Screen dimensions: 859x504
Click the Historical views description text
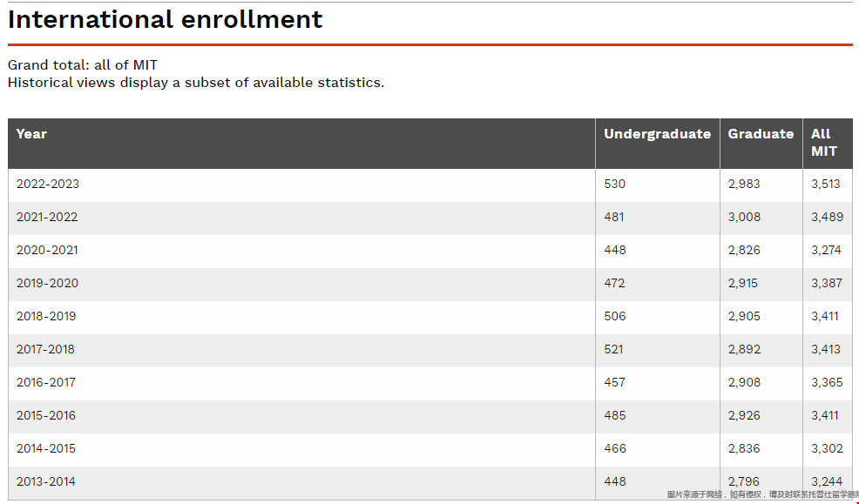coord(196,83)
